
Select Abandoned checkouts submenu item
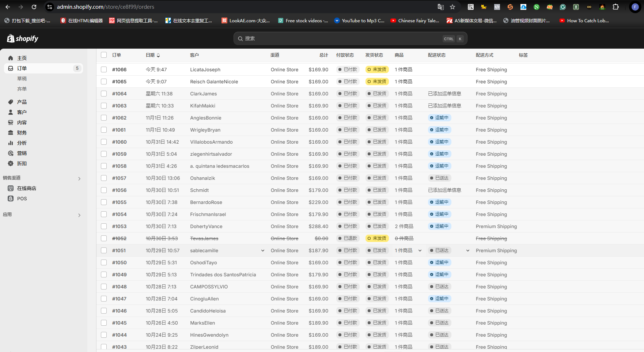pos(22,89)
